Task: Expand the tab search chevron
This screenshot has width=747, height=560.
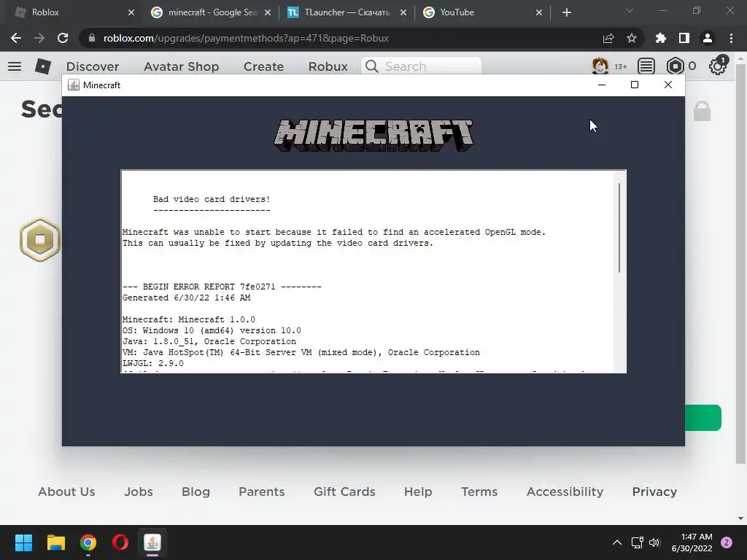Action: click(630, 10)
